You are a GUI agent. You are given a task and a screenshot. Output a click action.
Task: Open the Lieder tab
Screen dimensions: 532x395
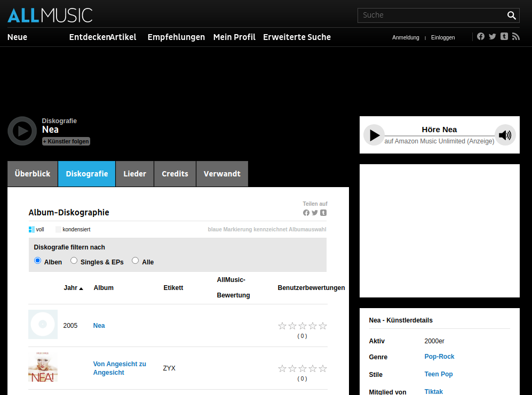(134, 174)
